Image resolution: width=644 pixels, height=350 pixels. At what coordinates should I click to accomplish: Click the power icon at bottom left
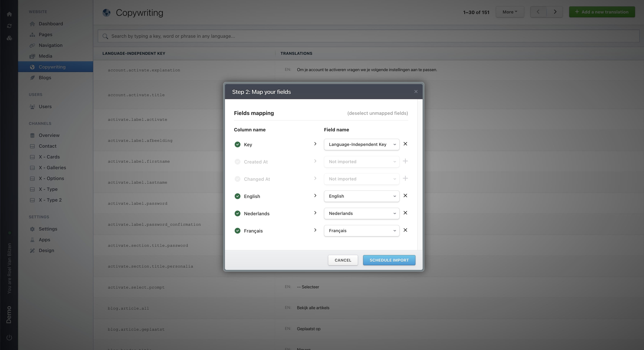click(9, 337)
